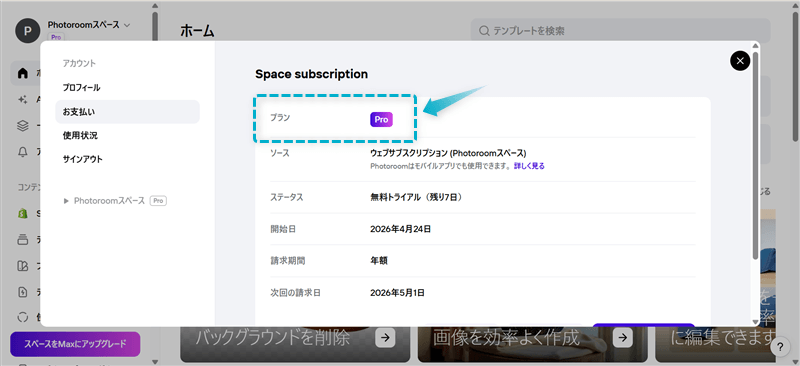Follow the 詳しく見る link

click(x=529, y=166)
